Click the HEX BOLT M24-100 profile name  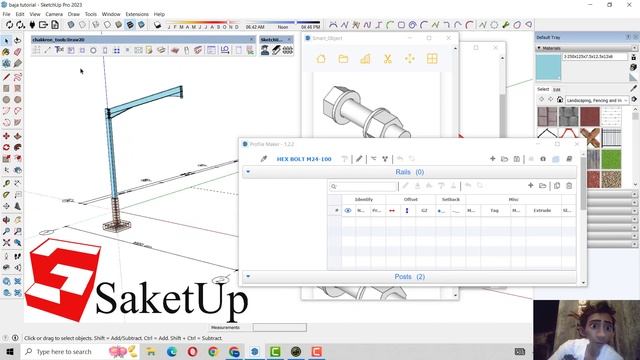[304, 159]
